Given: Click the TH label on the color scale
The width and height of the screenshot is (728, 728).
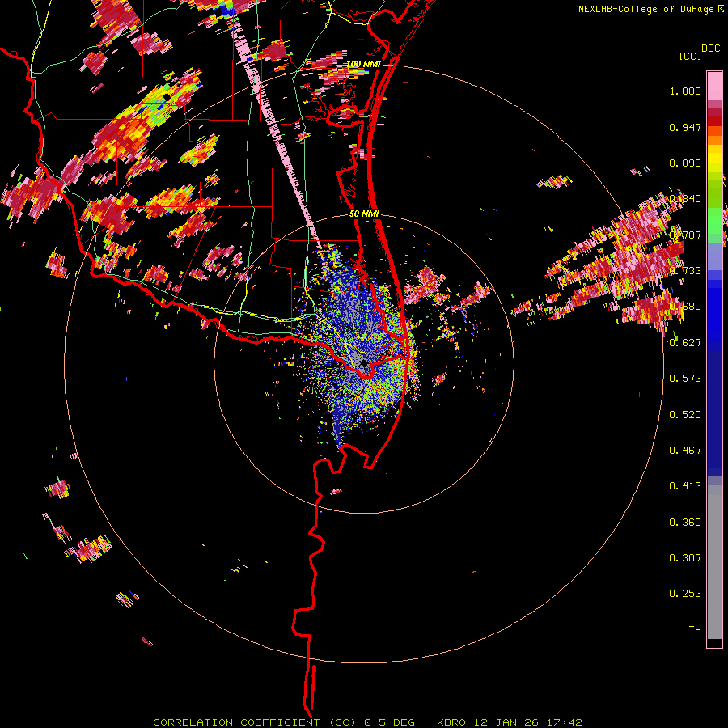Looking at the screenshot, I should [x=695, y=629].
